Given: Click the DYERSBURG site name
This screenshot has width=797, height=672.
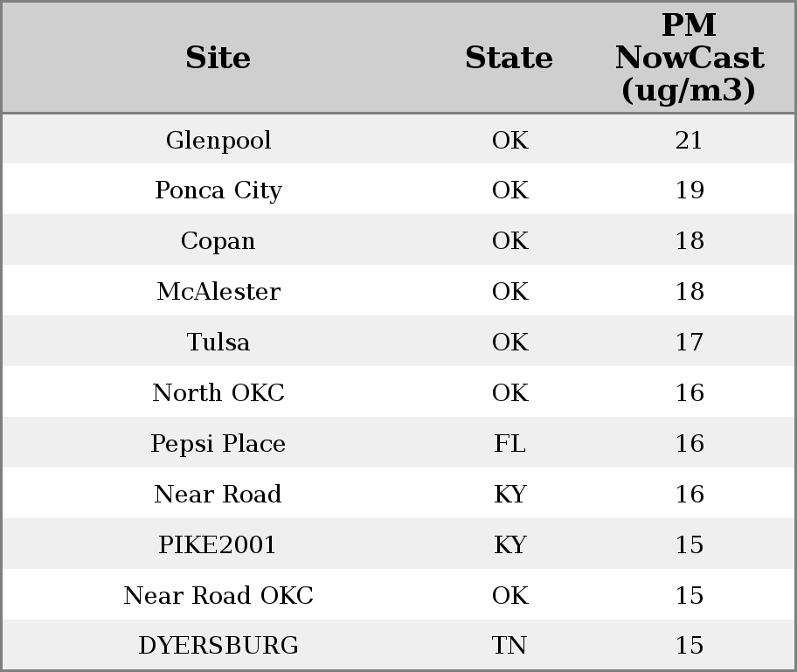Looking at the screenshot, I should [218, 646].
